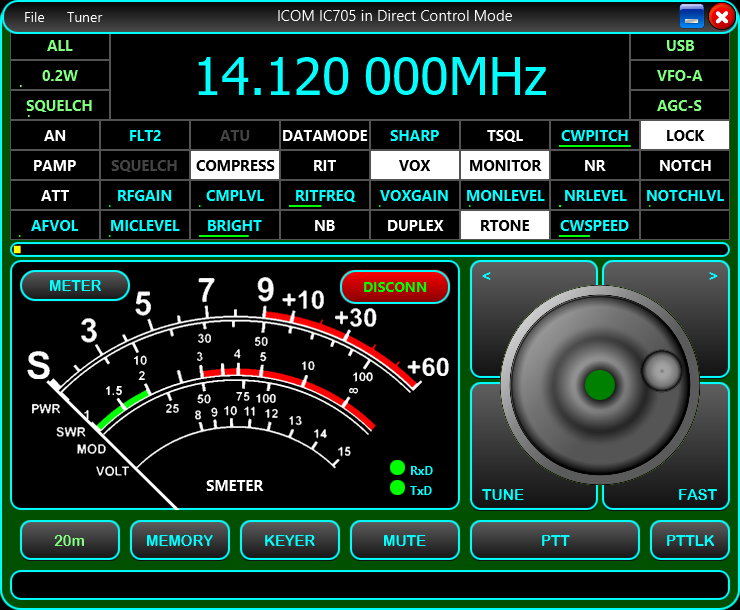Click the green TxD indicator light
This screenshot has width=740, height=610.
coord(397,488)
